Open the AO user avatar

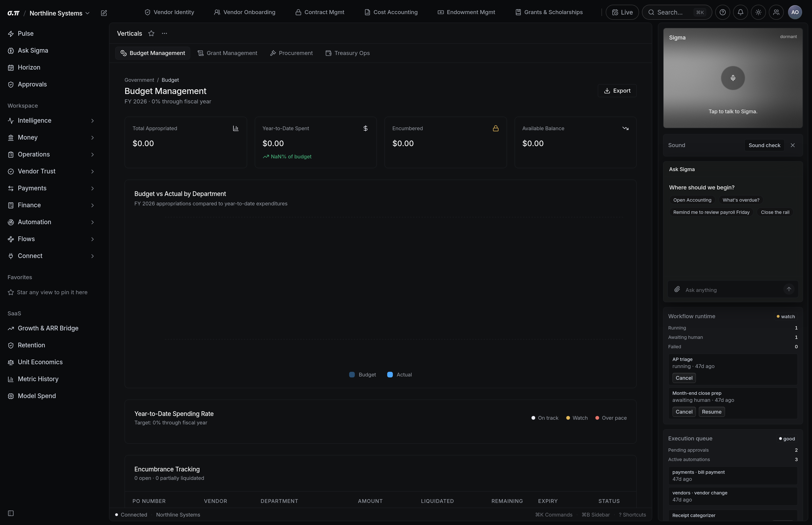point(795,12)
